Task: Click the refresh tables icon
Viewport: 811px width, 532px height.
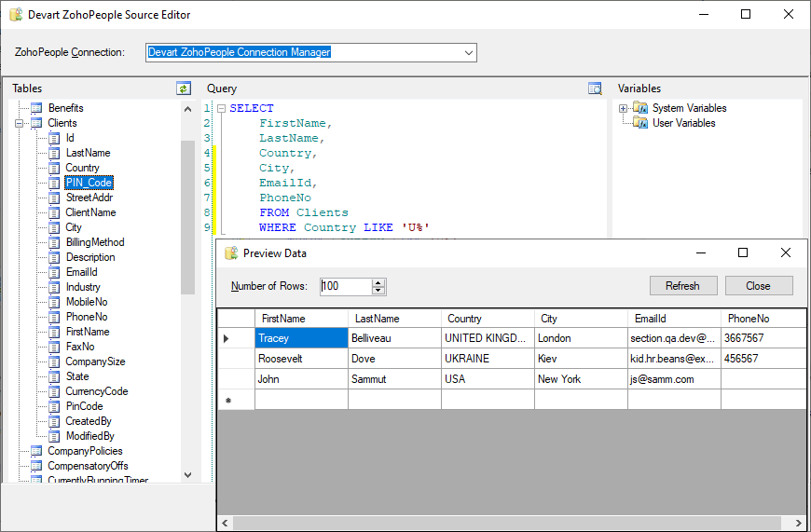Action: [184, 89]
